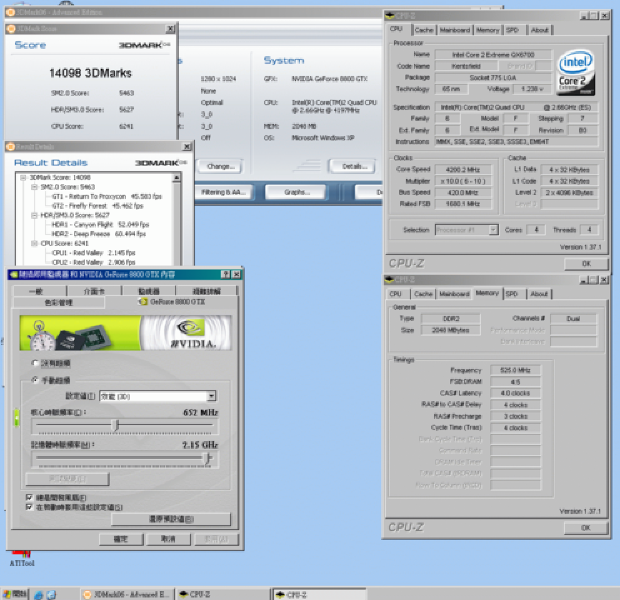The image size is (620, 600).
Task: Click the Result Details window title icon
Action: tap(11, 147)
